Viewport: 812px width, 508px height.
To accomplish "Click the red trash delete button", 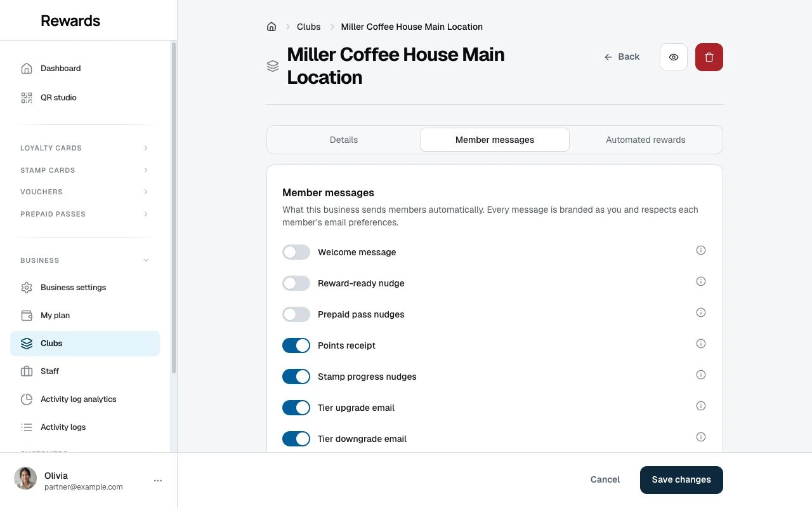I will (709, 57).
